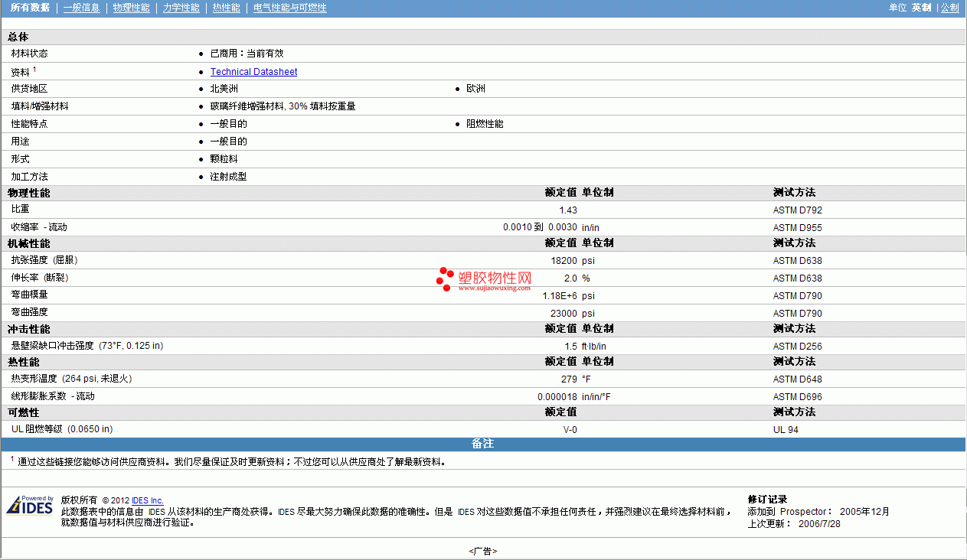Click the 备注 section header bar
This screenshot has height=560, width=967.
click(x=483, y=444)
